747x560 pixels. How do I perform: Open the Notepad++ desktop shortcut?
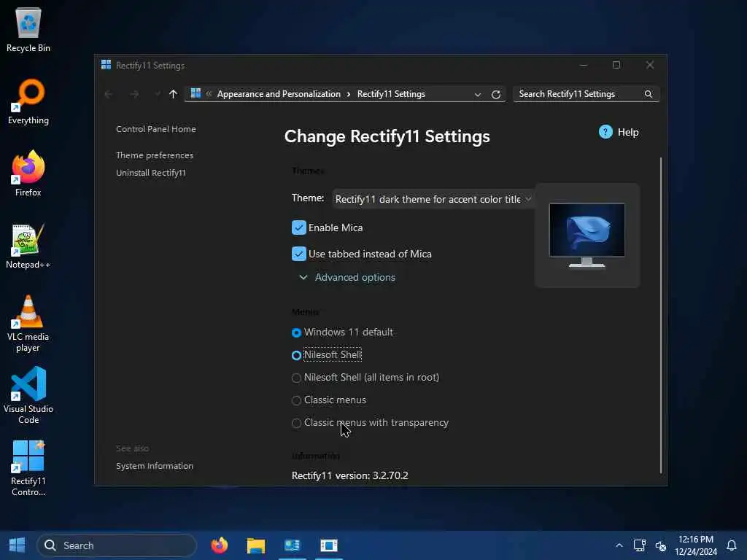pos(28,246)
